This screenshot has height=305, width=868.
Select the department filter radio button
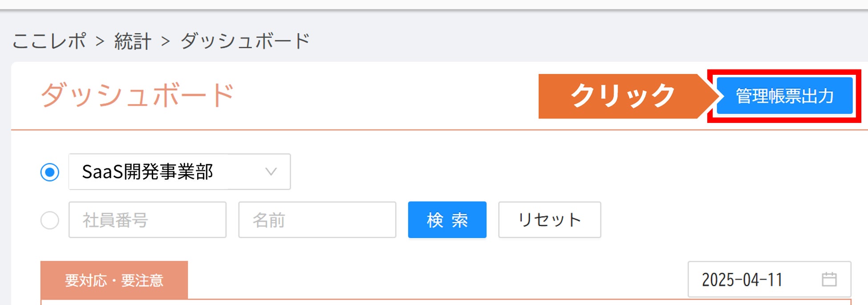pyautogui.click(x=50, y=172)
